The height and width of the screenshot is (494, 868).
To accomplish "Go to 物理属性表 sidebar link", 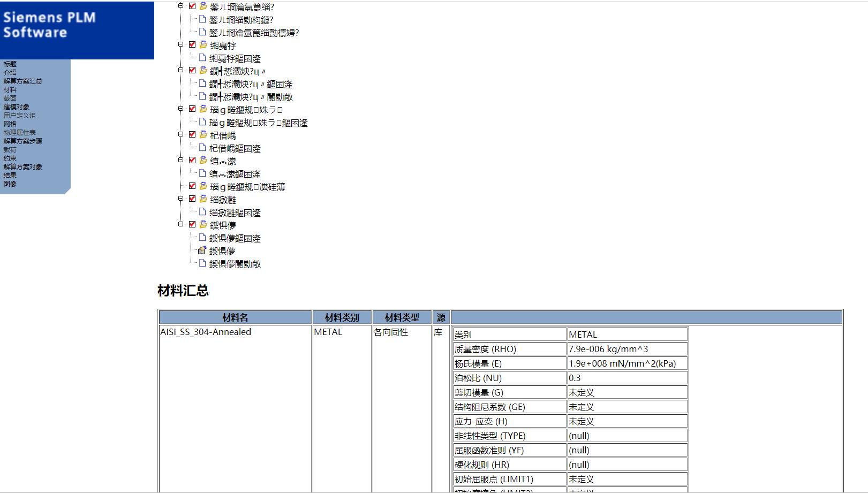I will point(20,133).
